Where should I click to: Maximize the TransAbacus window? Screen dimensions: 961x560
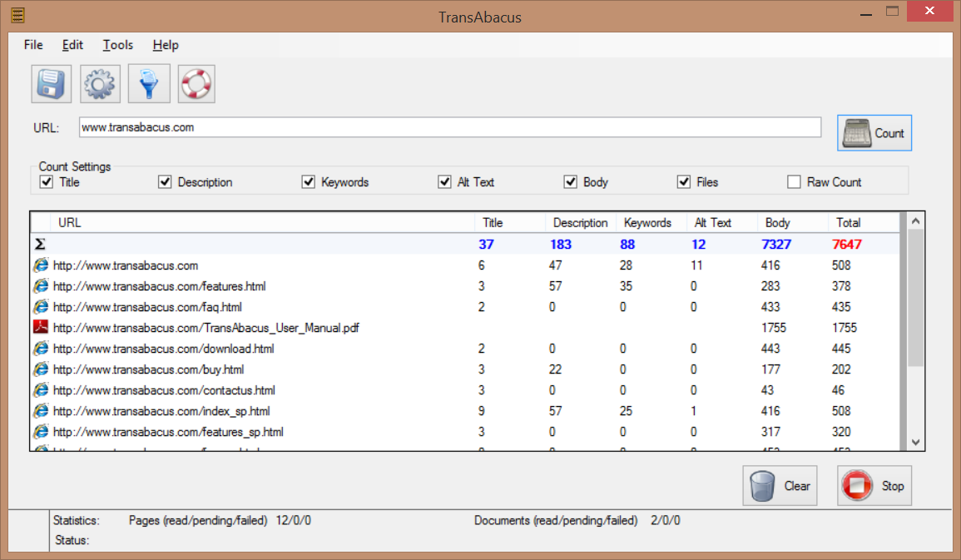click(x=892, y=11)
